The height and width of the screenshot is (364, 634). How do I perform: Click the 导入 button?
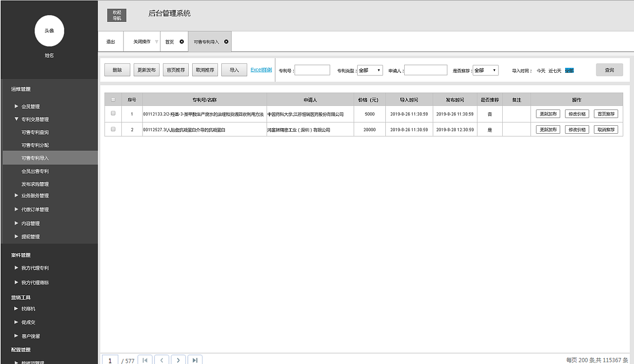(x=234, y=70)
